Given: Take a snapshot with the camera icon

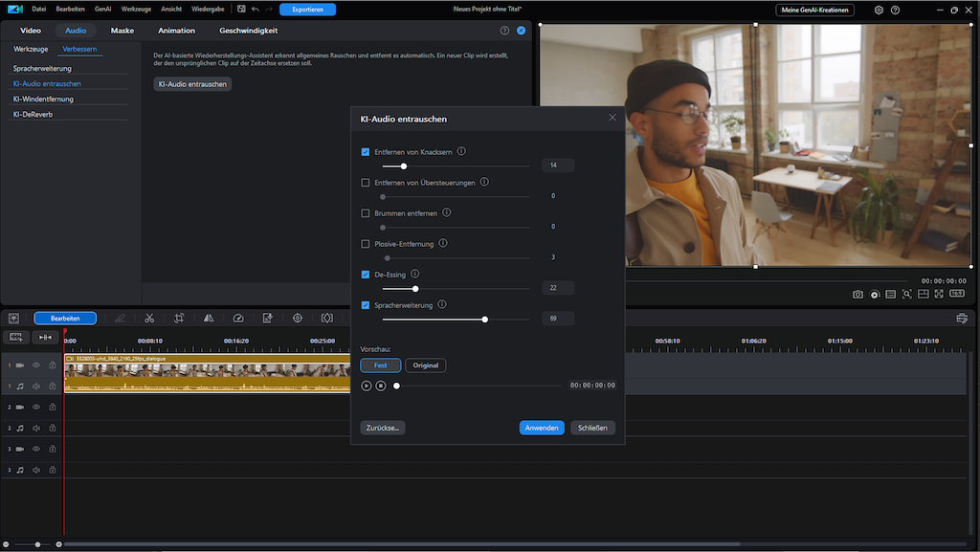Looking at the screenshot, I should (x=858, y=294).
